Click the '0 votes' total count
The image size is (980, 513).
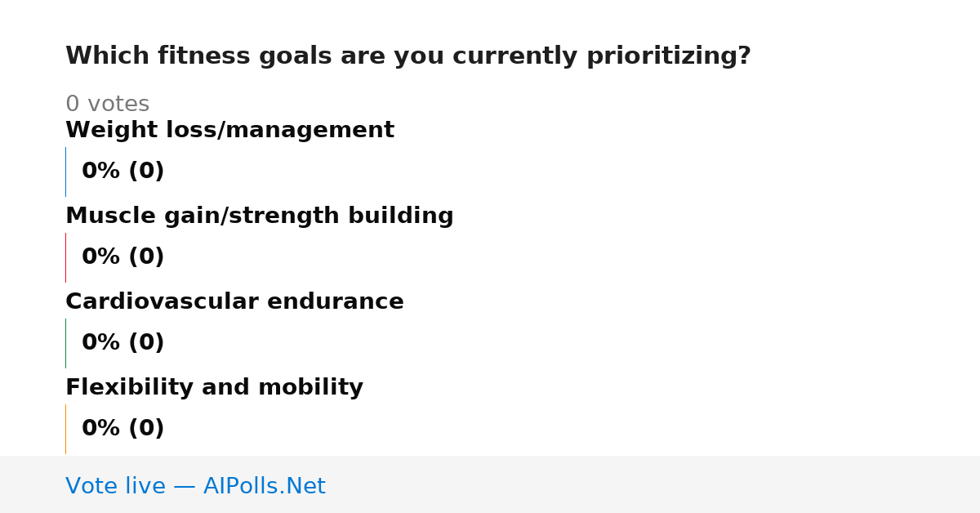click(x=107, y=105)
